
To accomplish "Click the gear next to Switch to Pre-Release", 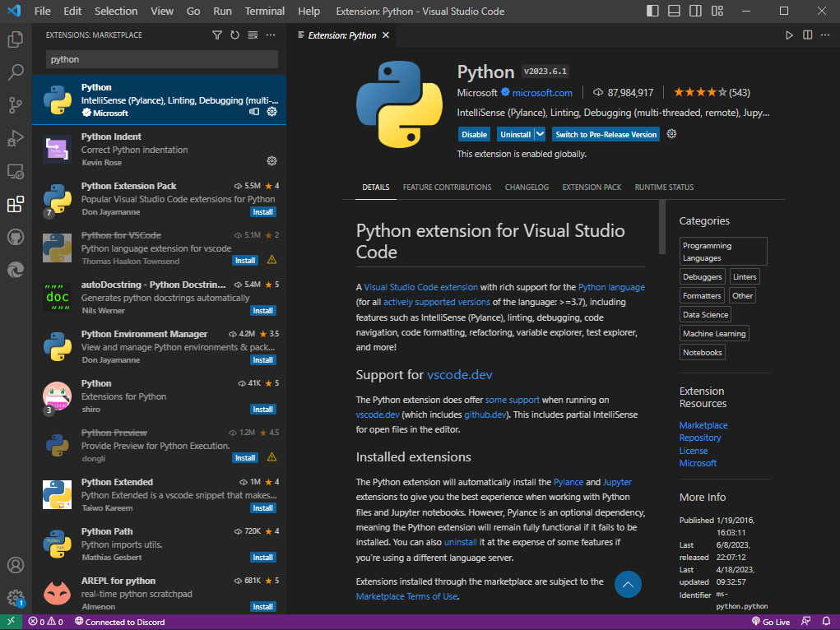I will pos(671,134).
